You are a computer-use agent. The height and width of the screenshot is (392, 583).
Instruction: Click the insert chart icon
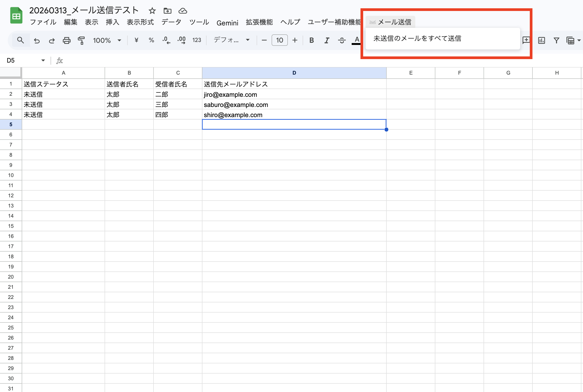[x=542, y=40]
